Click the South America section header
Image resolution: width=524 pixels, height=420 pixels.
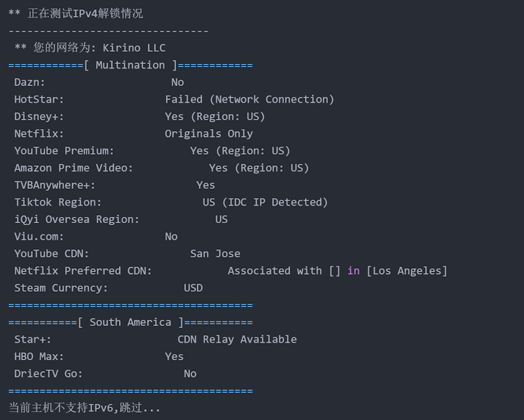(130, 323)
